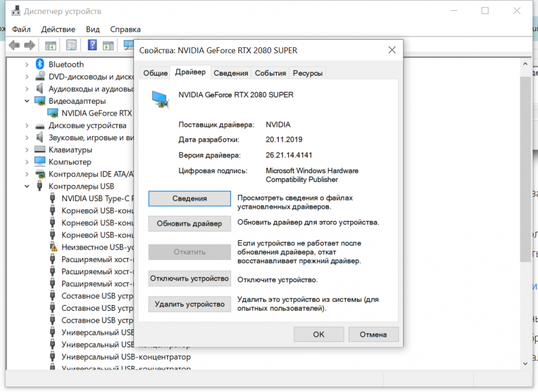Click the Обновить драйвер button
This screenshot has width=538, height=392.
[x=189, y=224]
